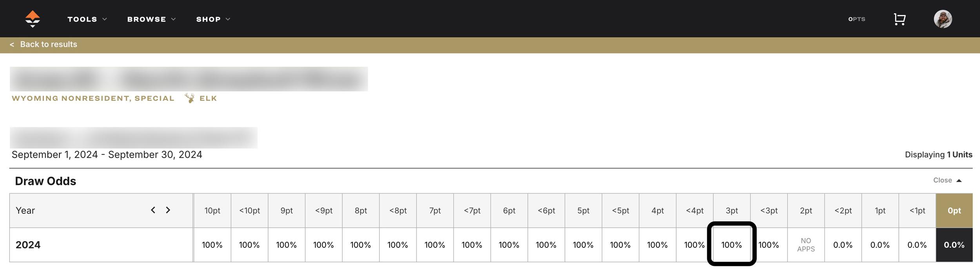
Task: Click the Draw Odds section heading
Action: click(x=45, y=181)
